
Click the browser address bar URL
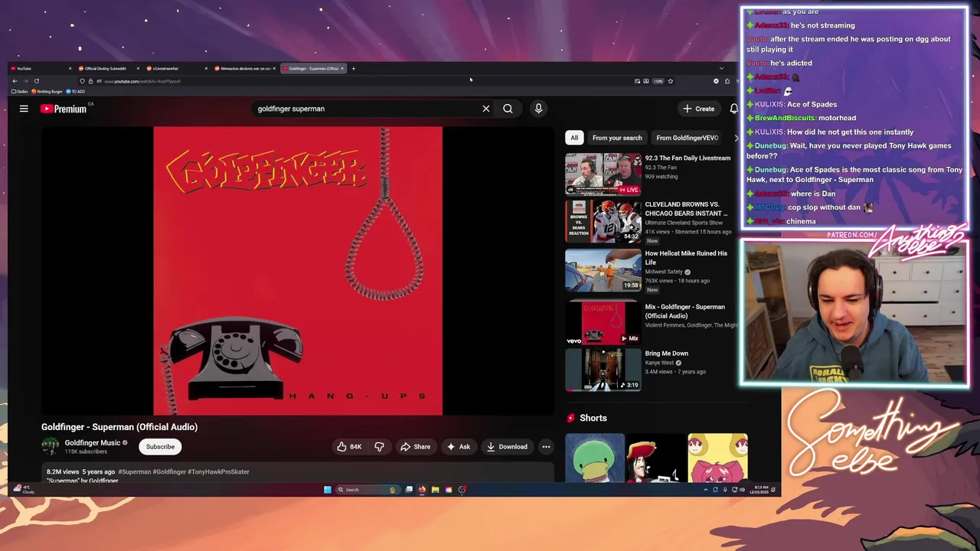[142, 81]
